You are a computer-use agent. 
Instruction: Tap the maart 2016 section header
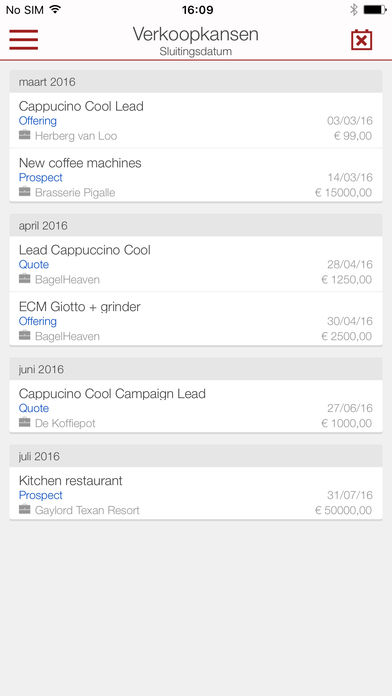click(x=196, y=82)
